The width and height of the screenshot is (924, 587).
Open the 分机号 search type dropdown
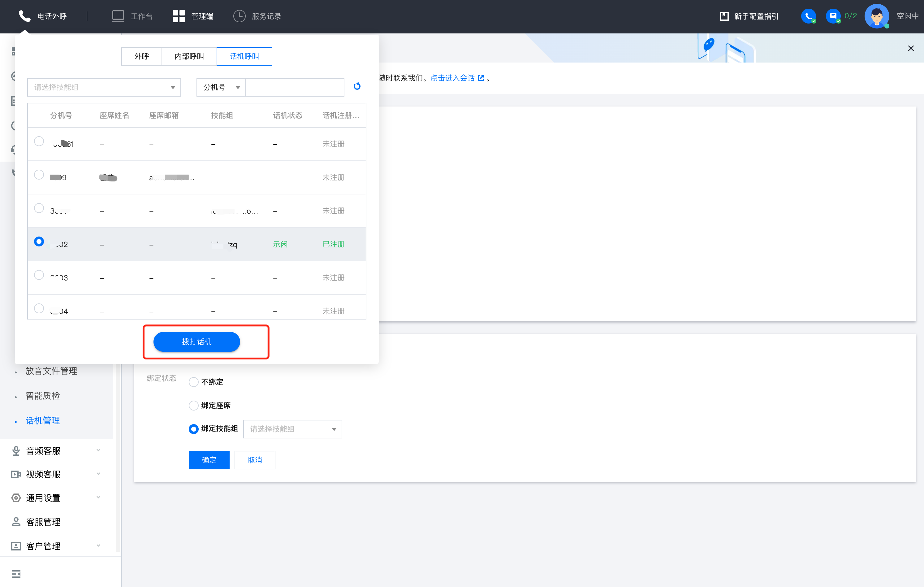coord(221,88)
